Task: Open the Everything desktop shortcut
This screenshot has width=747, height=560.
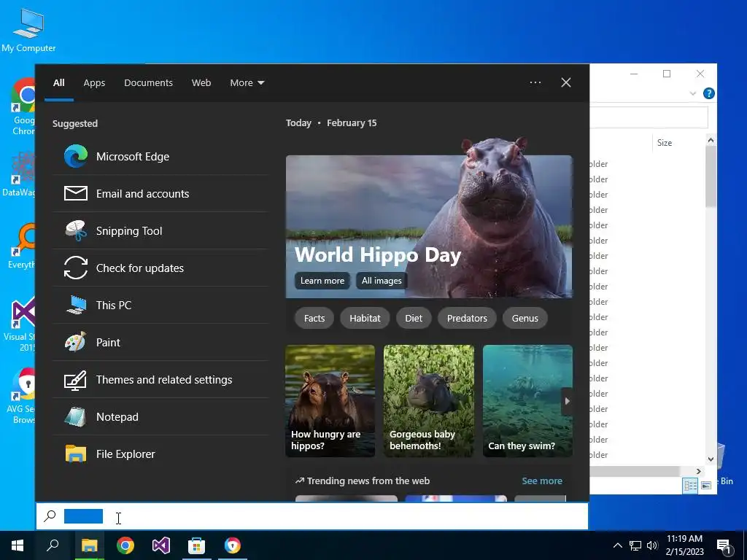Action: [x=21, y=246]
